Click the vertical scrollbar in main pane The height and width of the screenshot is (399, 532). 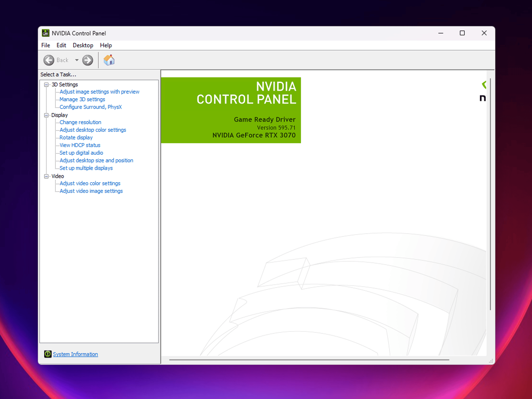tap(490, 194)
